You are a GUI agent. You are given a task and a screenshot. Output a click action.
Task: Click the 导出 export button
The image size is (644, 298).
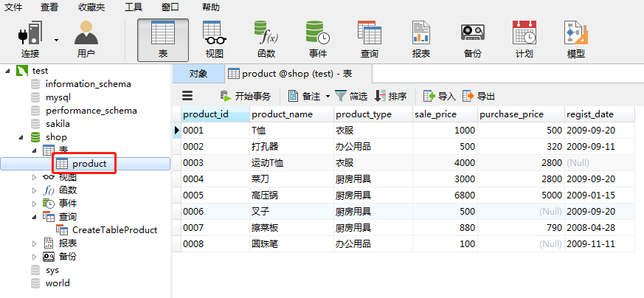pyautogui.click(x=479, y=97)
